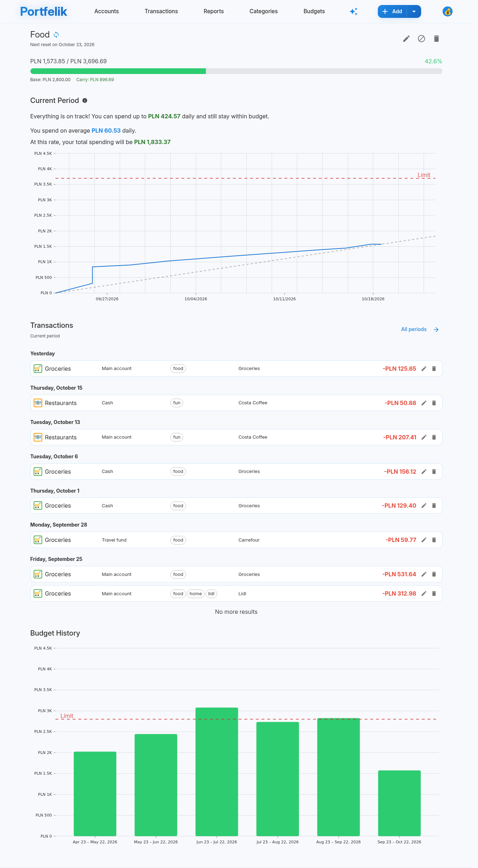Click the Limit label on the period chart
478x868 pixels.
click(424, 175)
